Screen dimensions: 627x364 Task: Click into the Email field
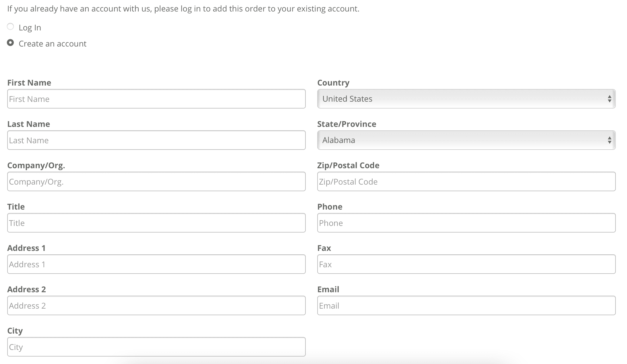466,305
